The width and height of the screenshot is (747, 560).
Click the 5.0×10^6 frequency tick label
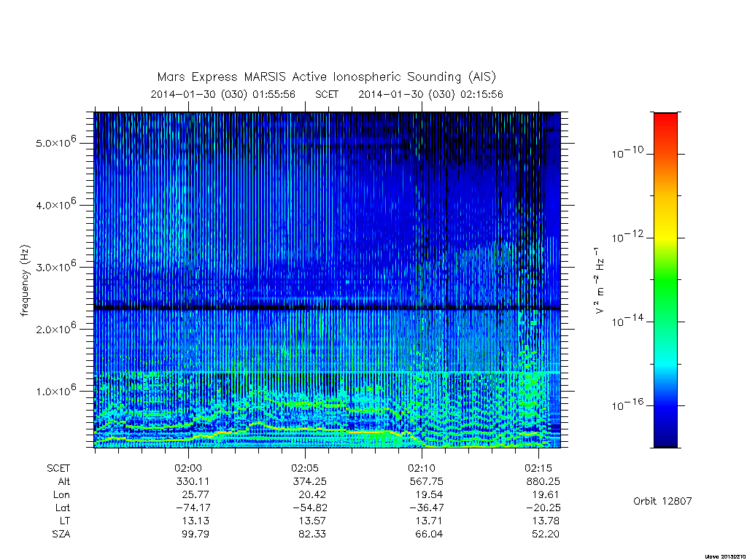pos(55,142)
